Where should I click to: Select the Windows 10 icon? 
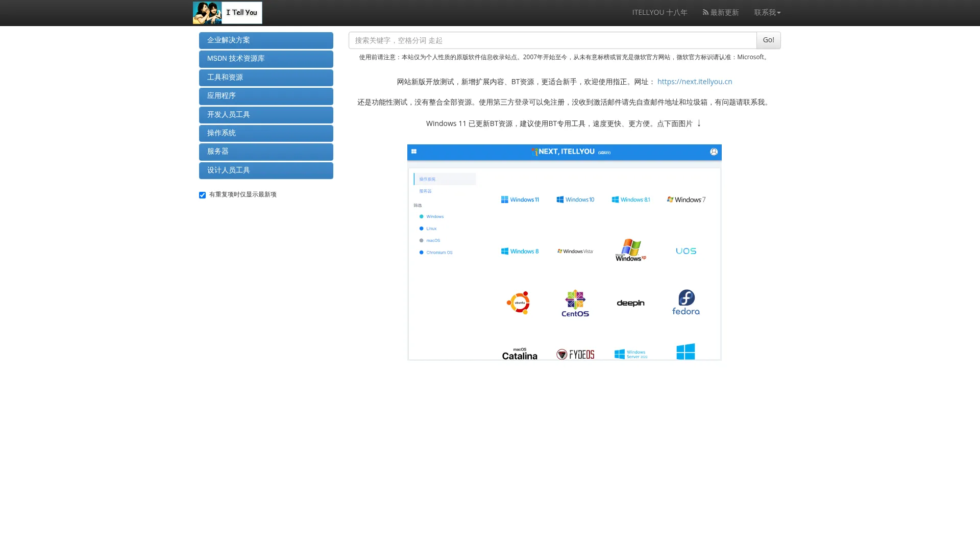point(575,199)
